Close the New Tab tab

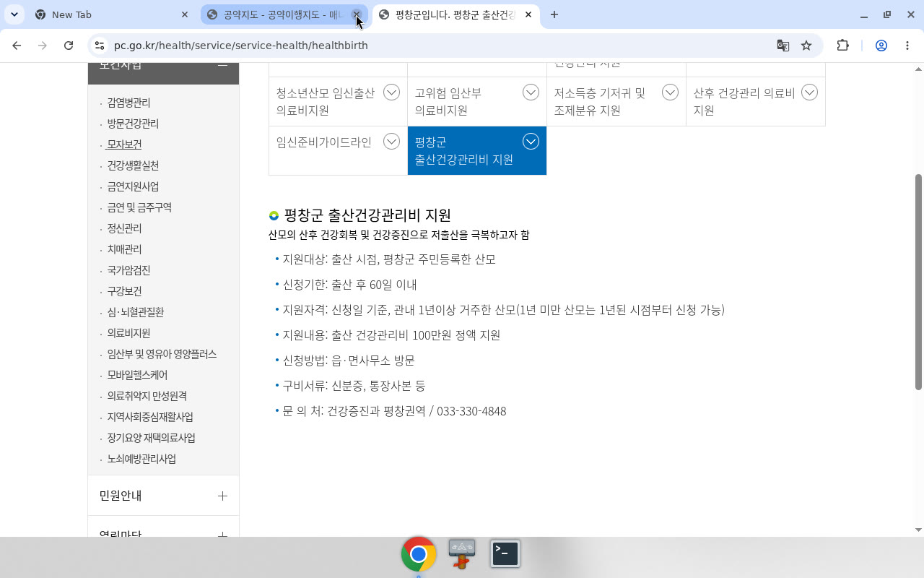[x=184, y=14]
